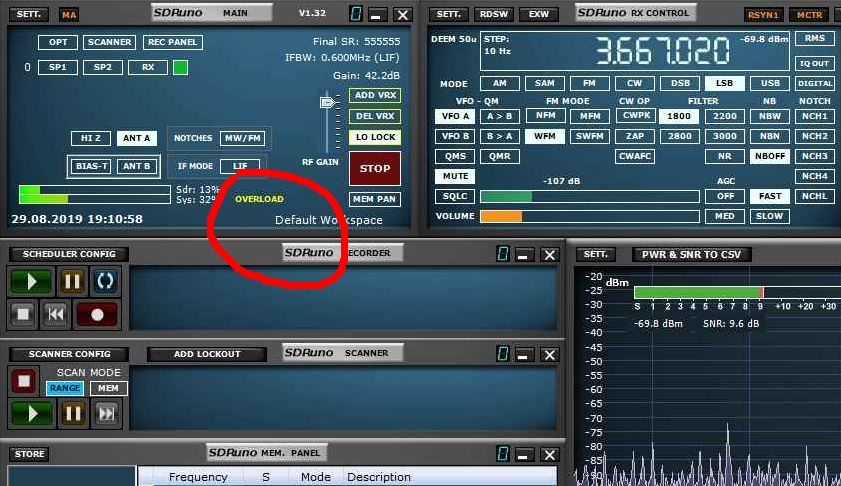Click the Recorder panel digit icon

click(502, 254)
